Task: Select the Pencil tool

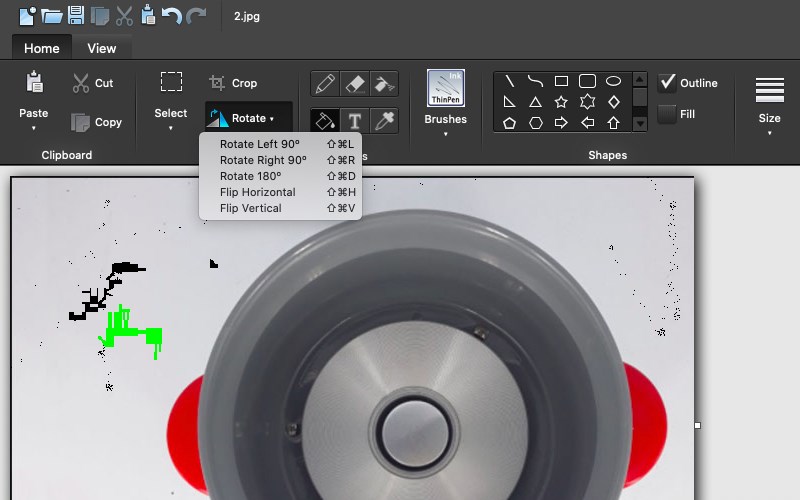Action: coord(324,84)
